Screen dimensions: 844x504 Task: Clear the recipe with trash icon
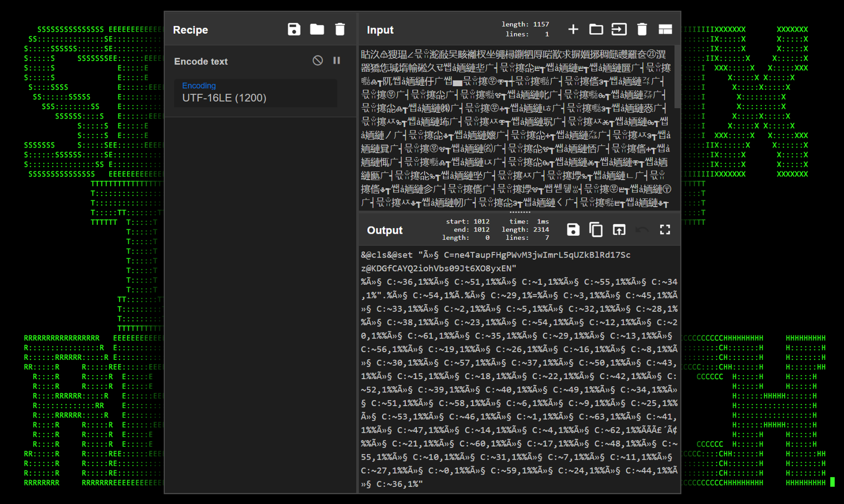click(x=340, y=29)
